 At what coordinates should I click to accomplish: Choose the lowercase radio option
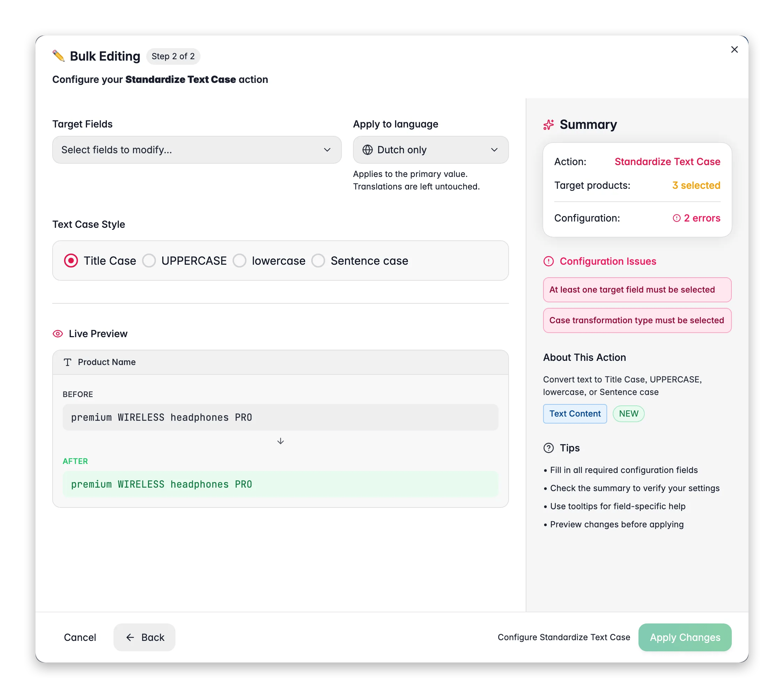tap(239, 261)
